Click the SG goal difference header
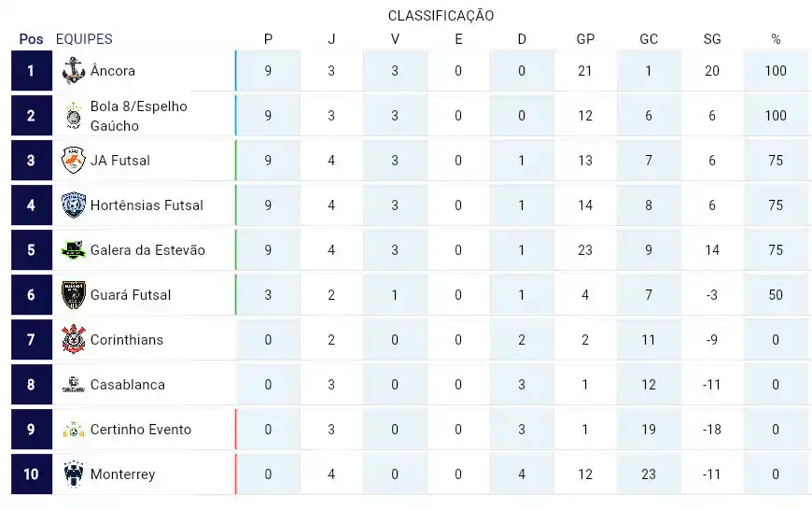812x509 pixels. click(712, 39)
